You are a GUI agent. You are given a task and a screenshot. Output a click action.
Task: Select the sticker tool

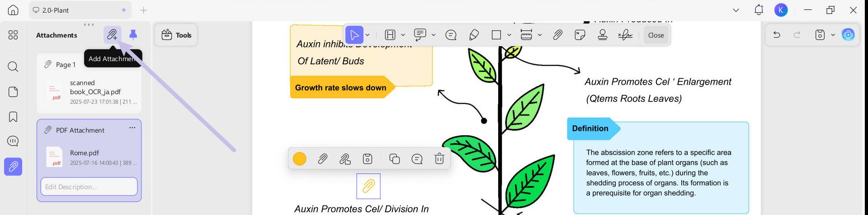[x=580, y=35]
